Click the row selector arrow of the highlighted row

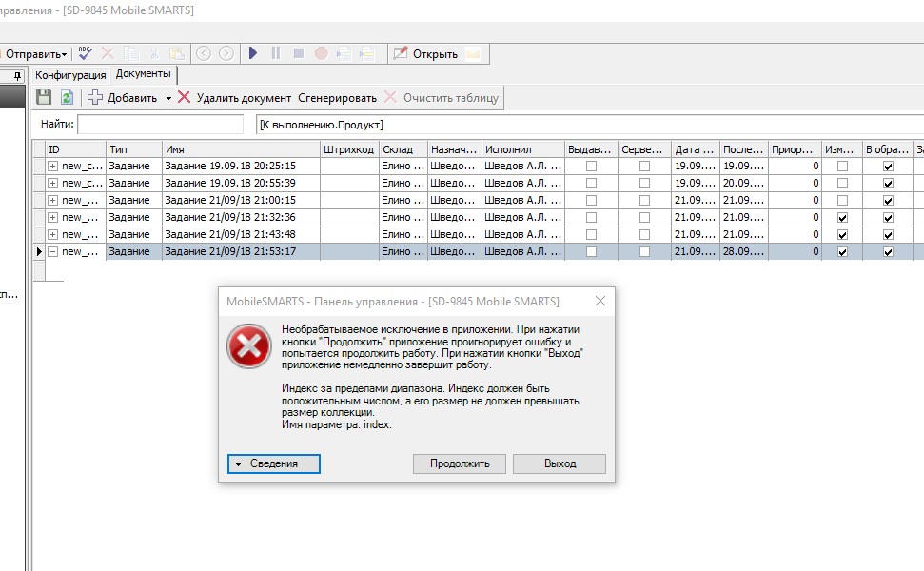(x=39, y=251)
